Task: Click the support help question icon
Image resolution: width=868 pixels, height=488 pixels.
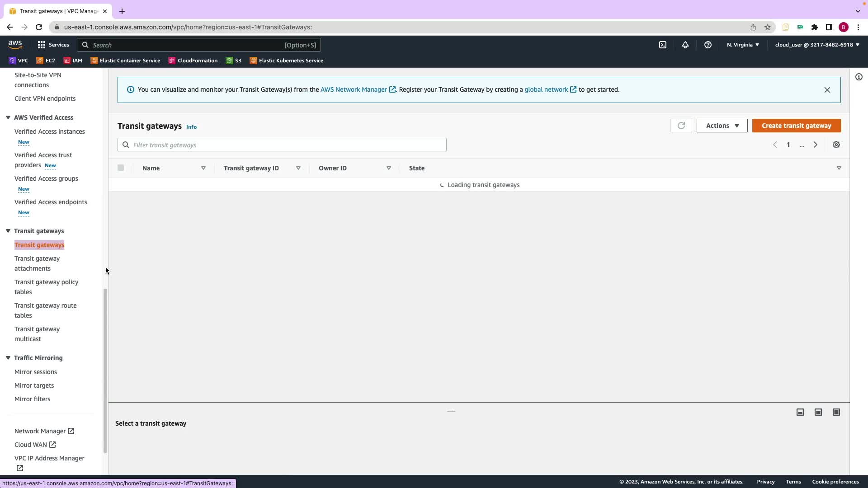Action: 708,45
